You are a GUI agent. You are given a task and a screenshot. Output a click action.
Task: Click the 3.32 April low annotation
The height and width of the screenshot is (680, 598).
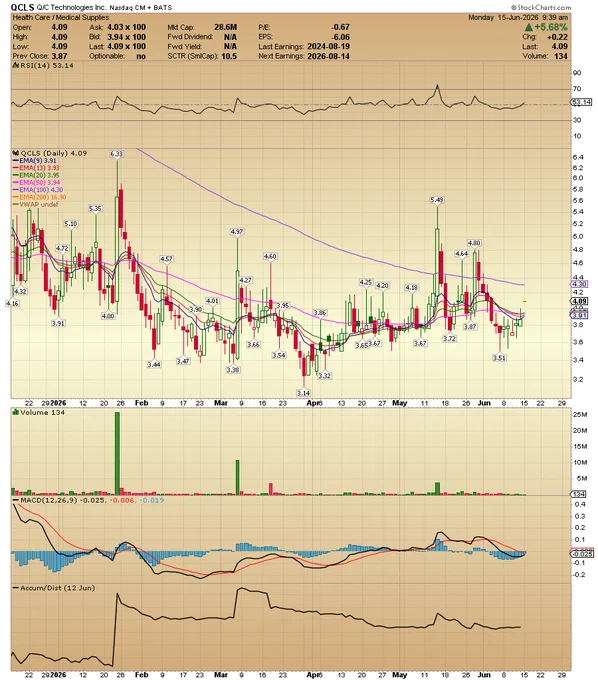coord(325,376)
